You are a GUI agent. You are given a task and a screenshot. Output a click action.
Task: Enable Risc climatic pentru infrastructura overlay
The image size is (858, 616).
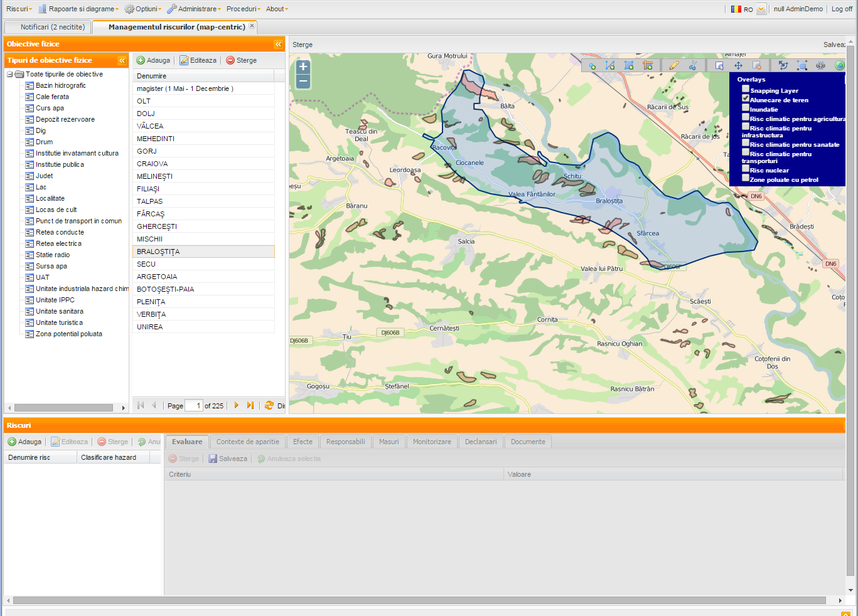pyautogui.click(x=746, y=127)
